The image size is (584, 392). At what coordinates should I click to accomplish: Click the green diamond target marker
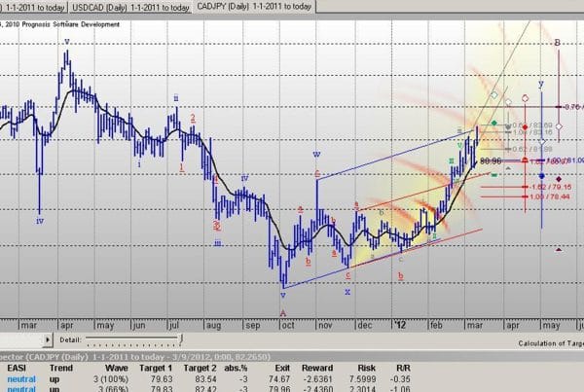(494, 124)
